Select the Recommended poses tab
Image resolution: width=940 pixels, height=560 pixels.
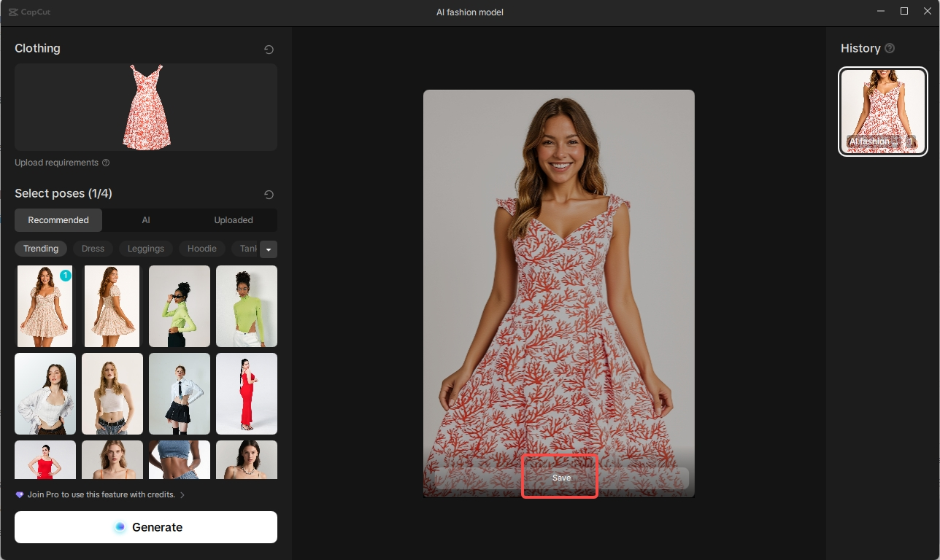(58, 219)
